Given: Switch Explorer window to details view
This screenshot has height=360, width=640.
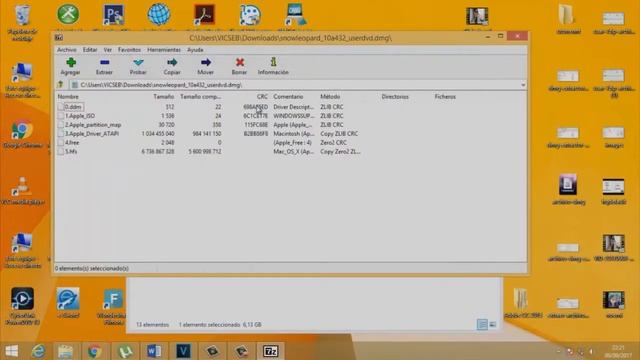Looking at the screenshot, I should click(x=482, y=324).
